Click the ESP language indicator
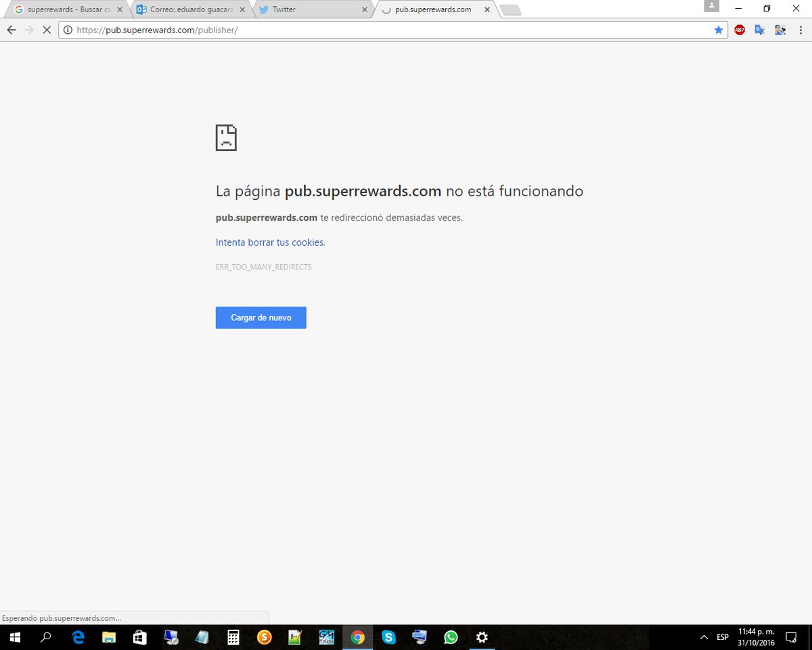Image resolution: width=812 pixels, height=650 pixels. click(x=723, y=637)
